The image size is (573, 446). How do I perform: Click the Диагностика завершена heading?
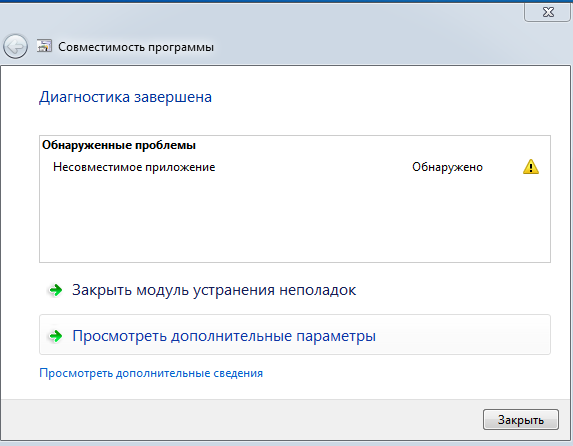pyautogui.click(x=125, y=97)
